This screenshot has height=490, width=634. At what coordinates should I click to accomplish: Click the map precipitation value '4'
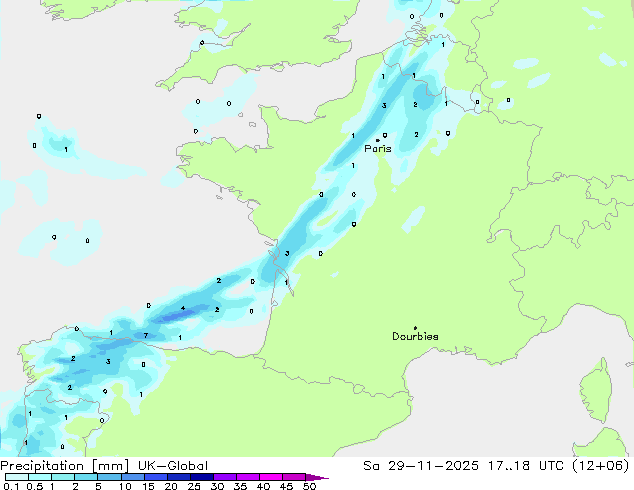pos(183,308)
